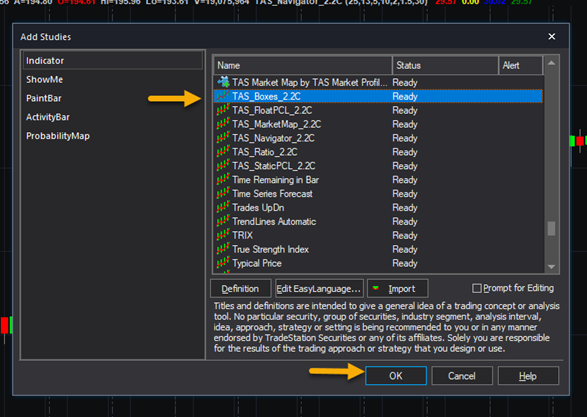The image size is (587, 417).
Task: Click the scrollbar up arrow
Action: [551, 63]
